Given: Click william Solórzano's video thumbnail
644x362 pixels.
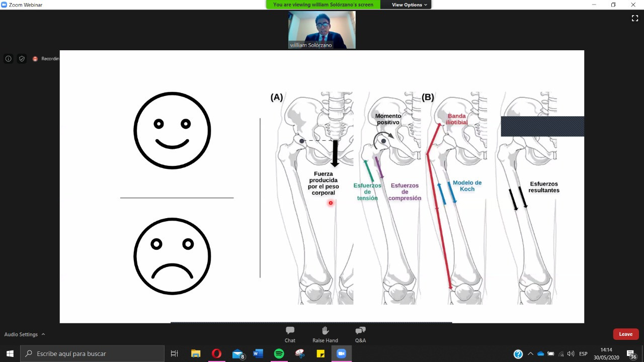Looking at the screenshot, I should click(x=321, y=30).
